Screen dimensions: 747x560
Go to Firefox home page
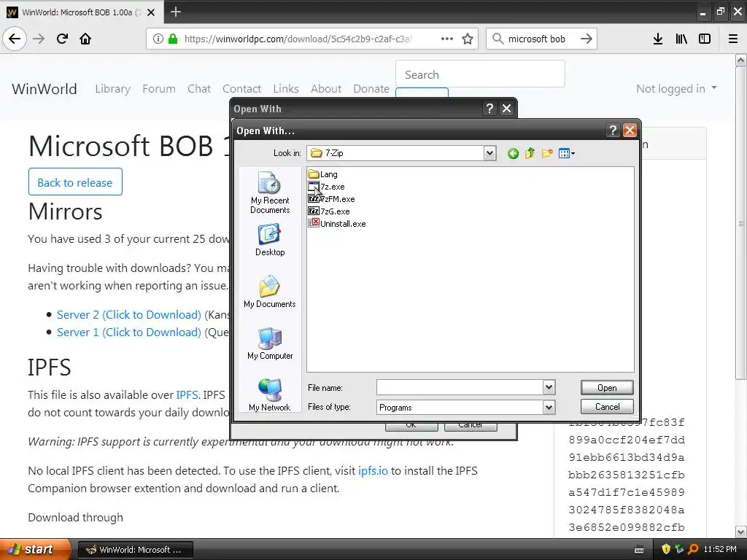[x=85, y=39]
